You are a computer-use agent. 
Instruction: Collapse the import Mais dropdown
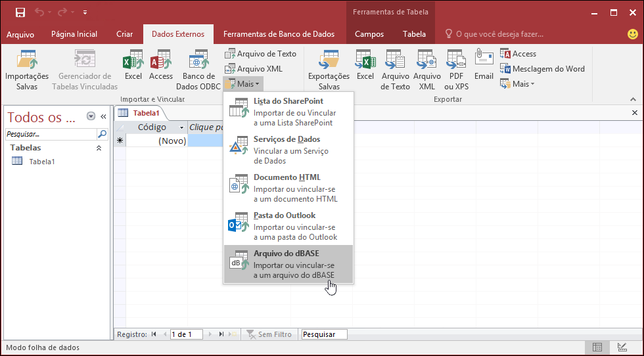(242, 84)
